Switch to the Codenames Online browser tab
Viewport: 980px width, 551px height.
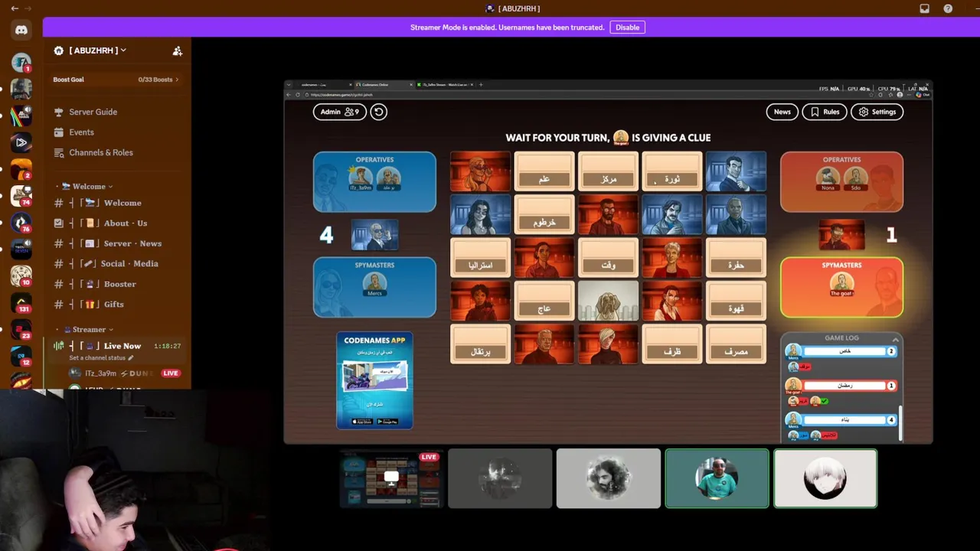coord(383,85)
